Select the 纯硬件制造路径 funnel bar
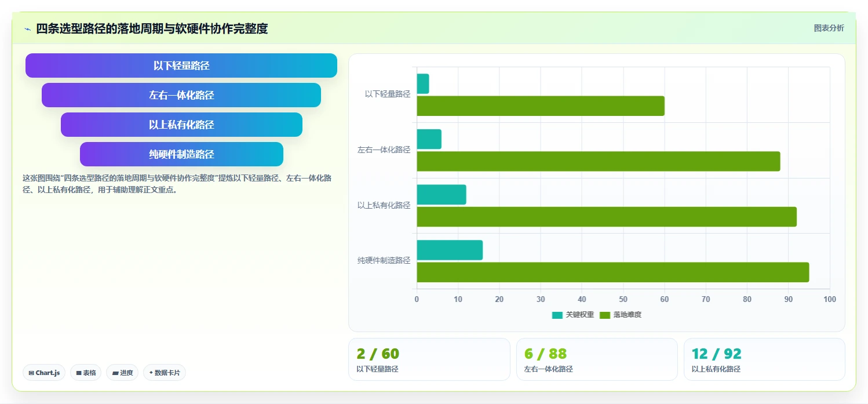 pyautogui.click(x=181, y=154)
